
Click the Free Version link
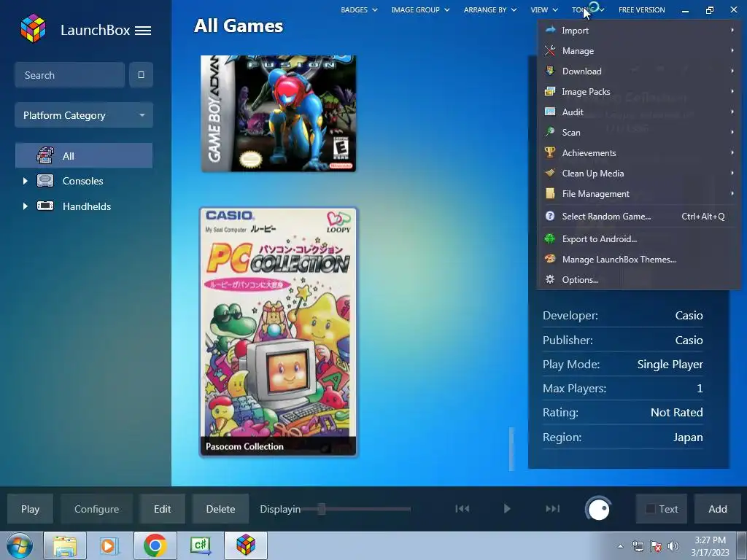click(641, 9)
